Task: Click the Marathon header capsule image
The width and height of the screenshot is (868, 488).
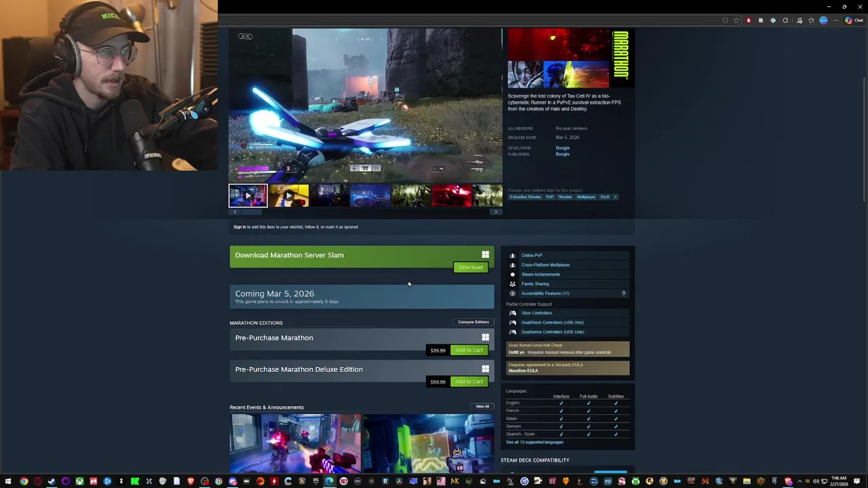Action: [x=571, y=58]
